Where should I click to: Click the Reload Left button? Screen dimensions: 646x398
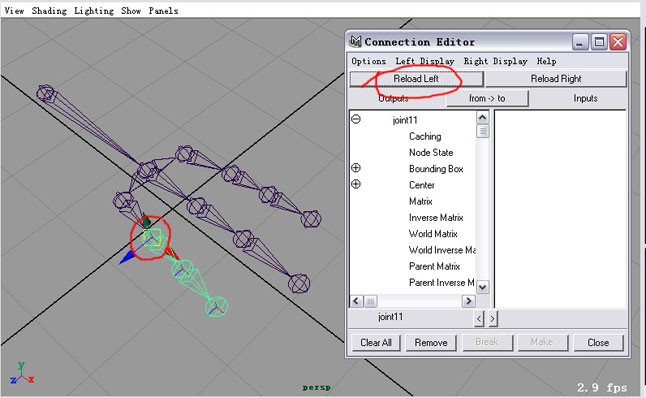416,79
